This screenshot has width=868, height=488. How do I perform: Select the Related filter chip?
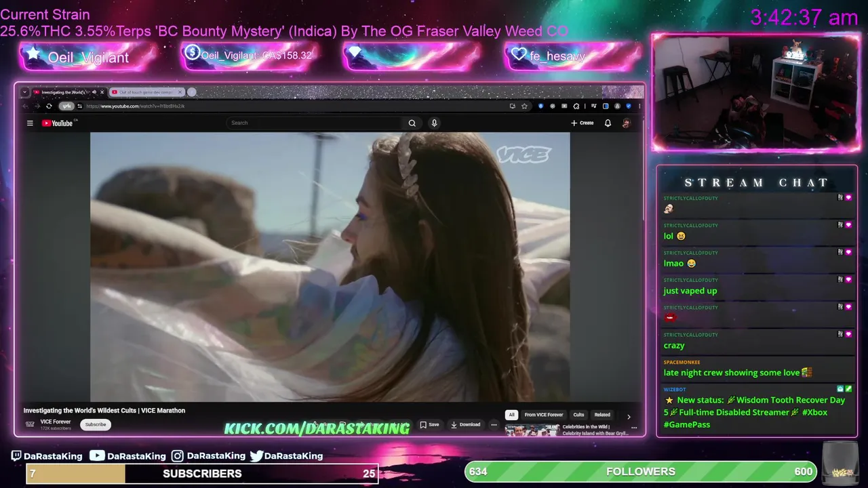602,415
